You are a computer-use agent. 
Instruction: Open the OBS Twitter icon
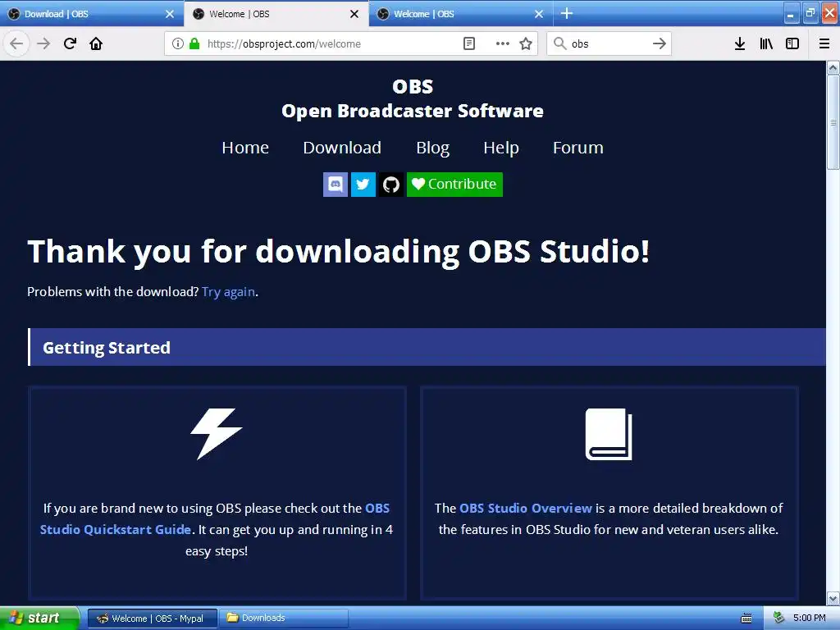coord(363,185)
